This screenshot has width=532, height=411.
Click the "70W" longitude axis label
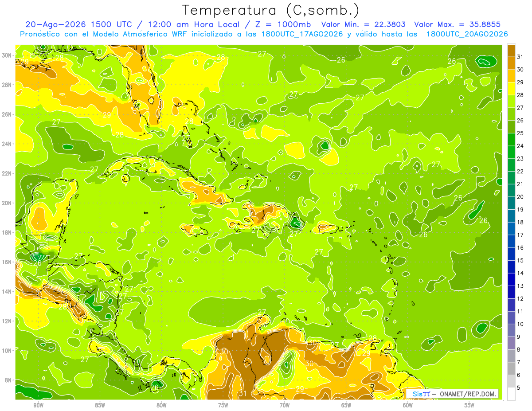pyautogui.click(x=285, y=405)
